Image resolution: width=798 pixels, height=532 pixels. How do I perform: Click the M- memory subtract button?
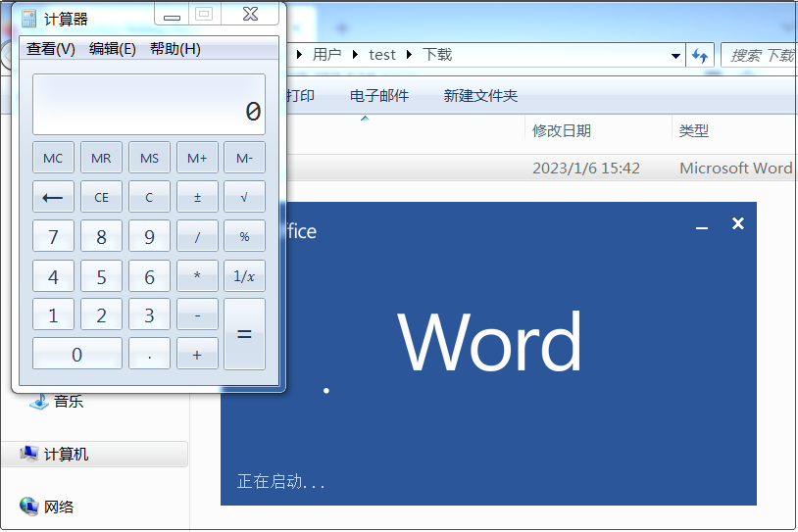(244, 158)
